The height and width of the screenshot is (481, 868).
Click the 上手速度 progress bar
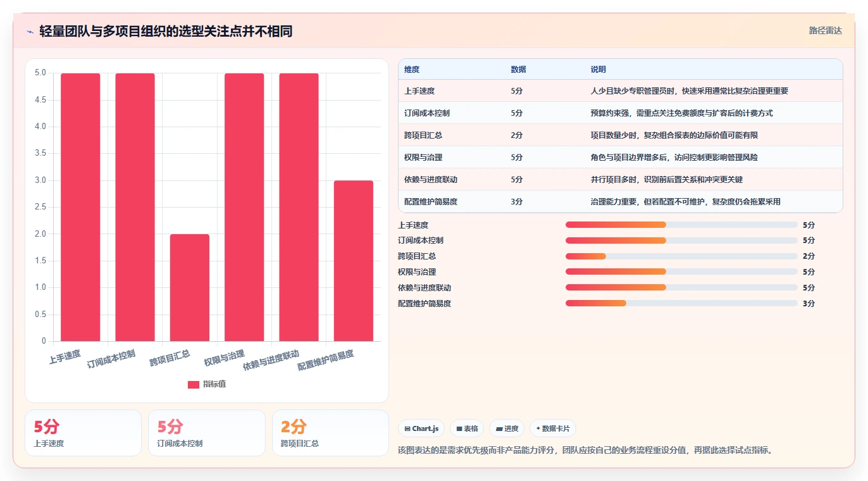(x=681, y=225)
